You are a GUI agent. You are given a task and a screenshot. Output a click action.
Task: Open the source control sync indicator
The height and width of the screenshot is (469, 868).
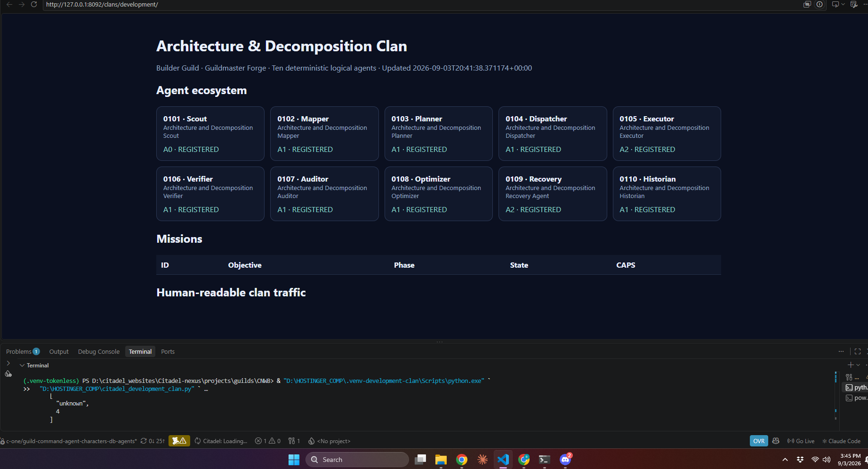pos(153,441)
